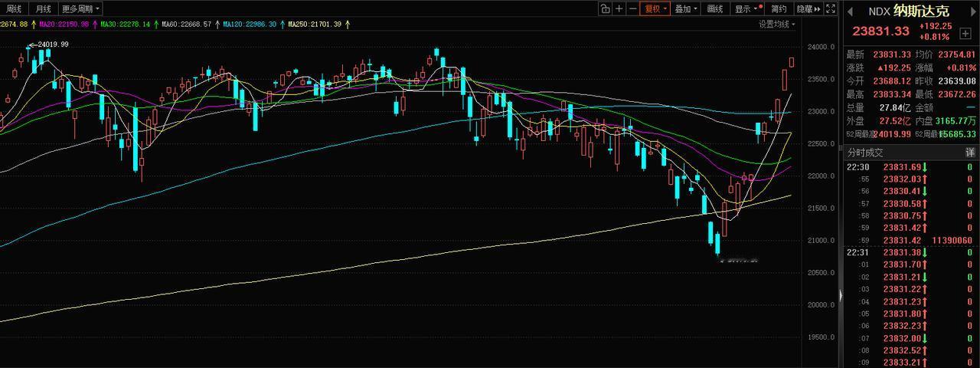Expand 更多周期 period dropdown
Screen dimensions: 980x368
point(80,9)
